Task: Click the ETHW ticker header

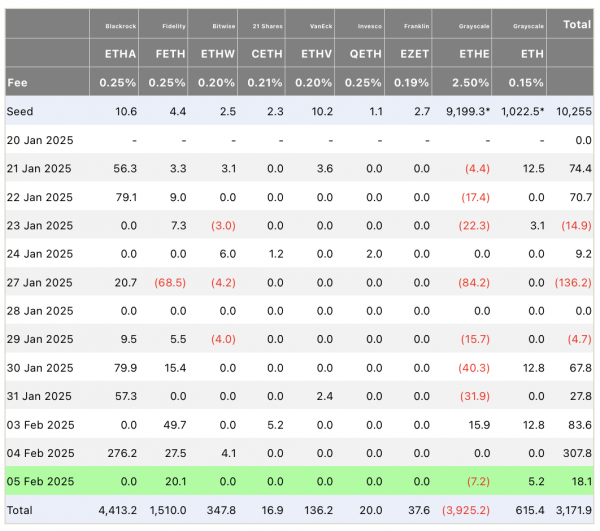Action: click(218, 54)
